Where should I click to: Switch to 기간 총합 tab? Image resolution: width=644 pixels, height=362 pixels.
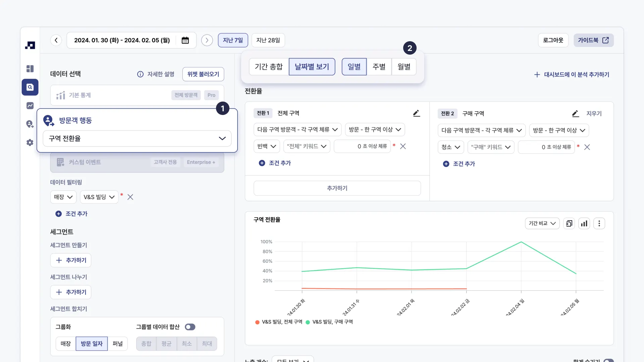click(269, 67)
